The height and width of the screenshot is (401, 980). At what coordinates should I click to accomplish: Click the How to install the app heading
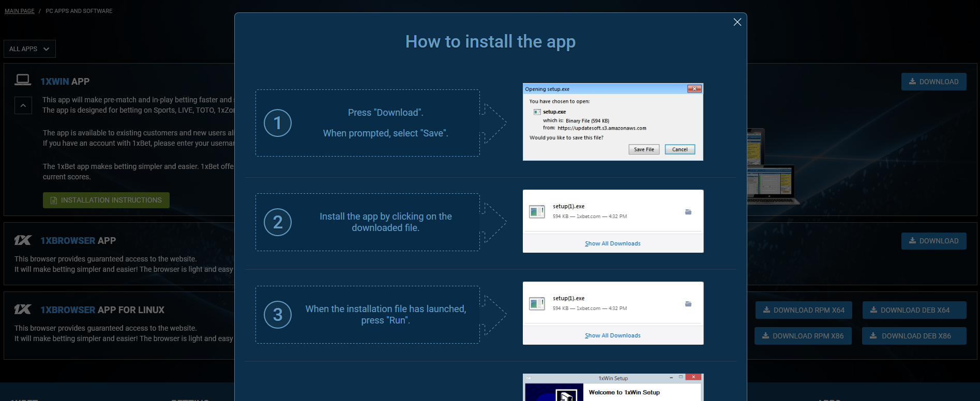[490, 41]
